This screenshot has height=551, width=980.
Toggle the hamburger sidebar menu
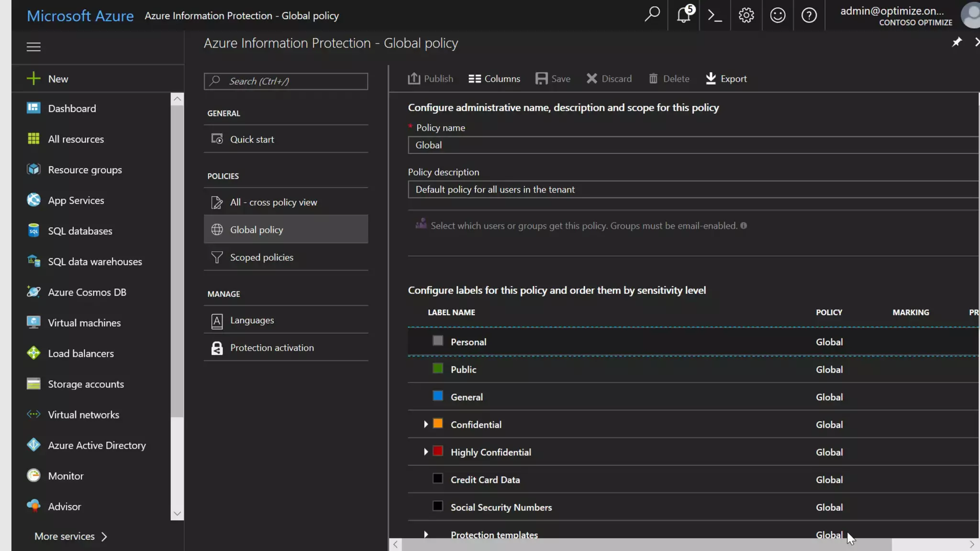33,47
